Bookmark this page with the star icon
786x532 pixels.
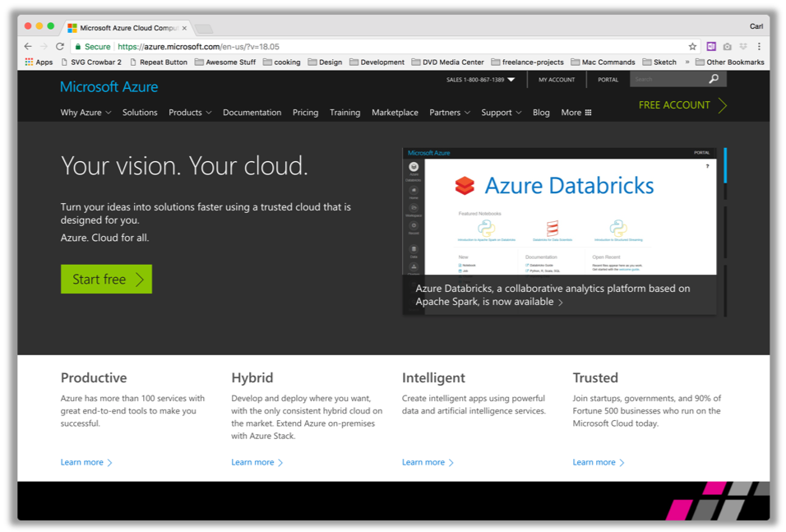click(x=692, y=47)
